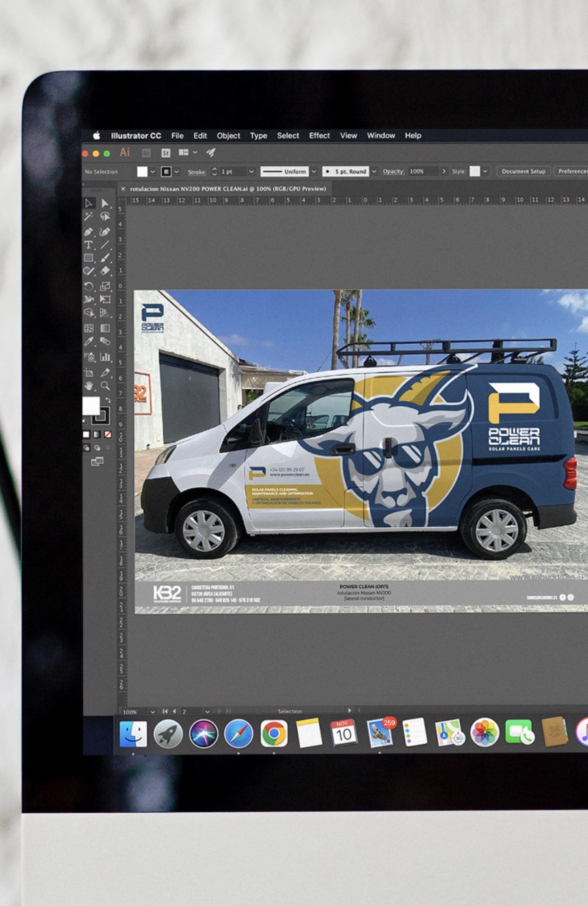This screenshot has width=588, height=906.
Task: Swap fill and stroke colors arrow
Action: pos(107,400)
